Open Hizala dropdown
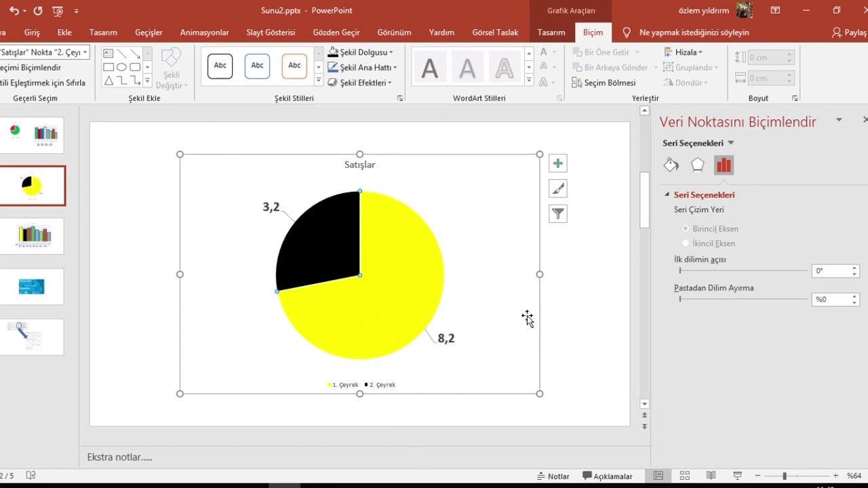868x488 pixels. coord(683,52)
